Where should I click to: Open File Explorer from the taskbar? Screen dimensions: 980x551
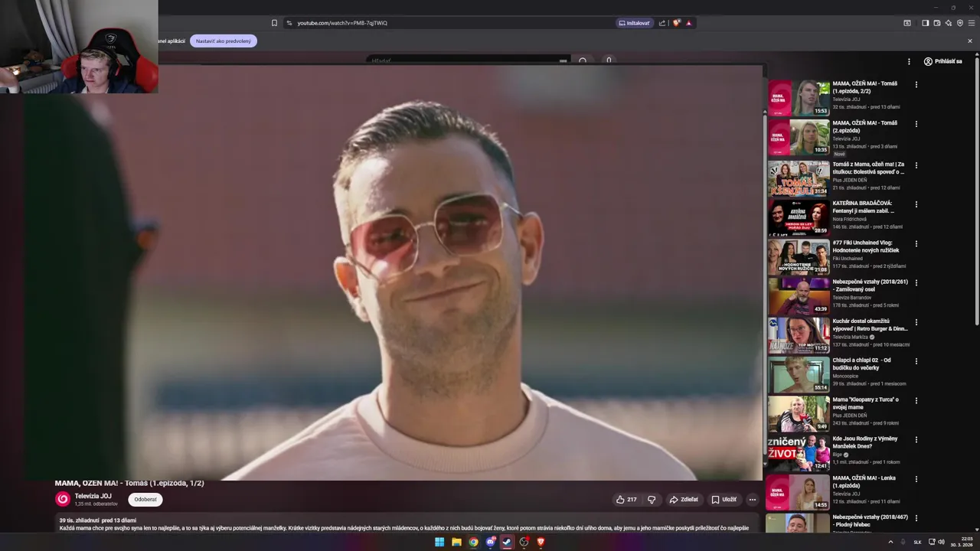(456, 542)
